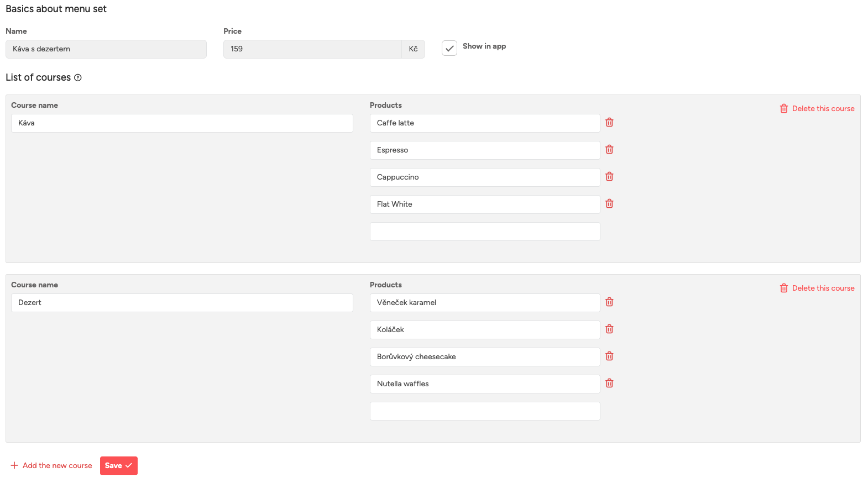Viewport: 868px width, 478px height.
Task: Delete the Caffe latte product
Action: (x=609, y=123)
